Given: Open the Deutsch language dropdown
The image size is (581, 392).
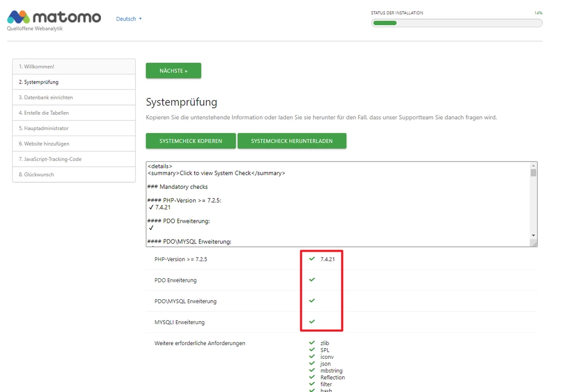Looking at the screenshot, I should [128, 19].
